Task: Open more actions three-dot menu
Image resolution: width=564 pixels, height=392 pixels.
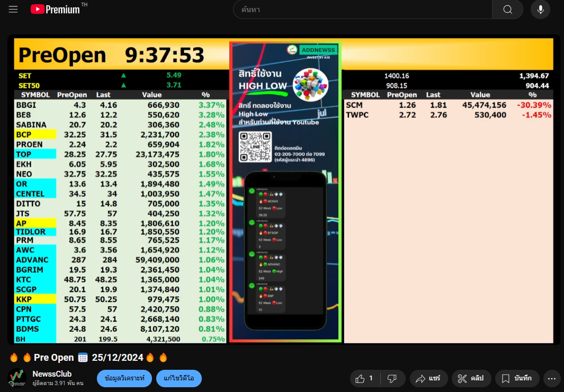Action: (552, 378)
